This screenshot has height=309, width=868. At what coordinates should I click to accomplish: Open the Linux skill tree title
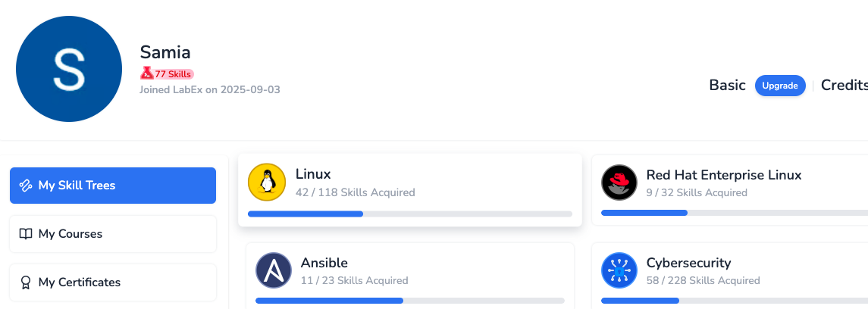coord(313,174)
